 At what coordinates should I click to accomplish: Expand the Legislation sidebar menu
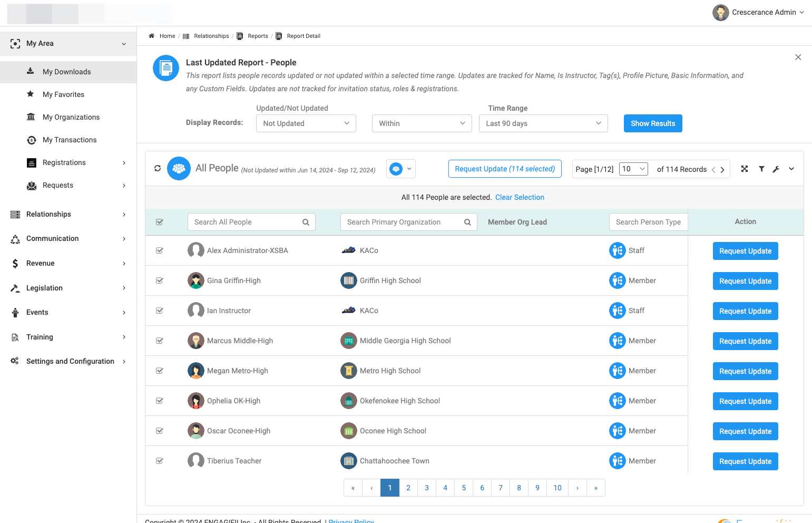click(x=68, y=288)
